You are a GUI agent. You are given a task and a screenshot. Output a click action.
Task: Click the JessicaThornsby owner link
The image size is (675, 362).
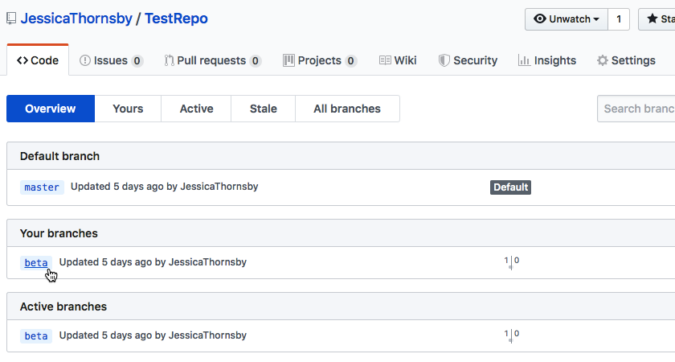pyautogui.click(x=76, y=19)
